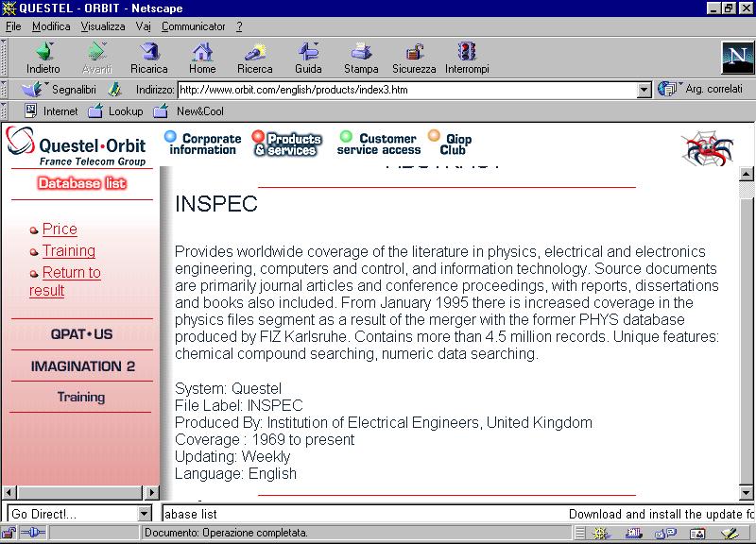Screen dimensions: 756x544
Task: Click the Internet personal toolbar item
Action: (51, 111)
